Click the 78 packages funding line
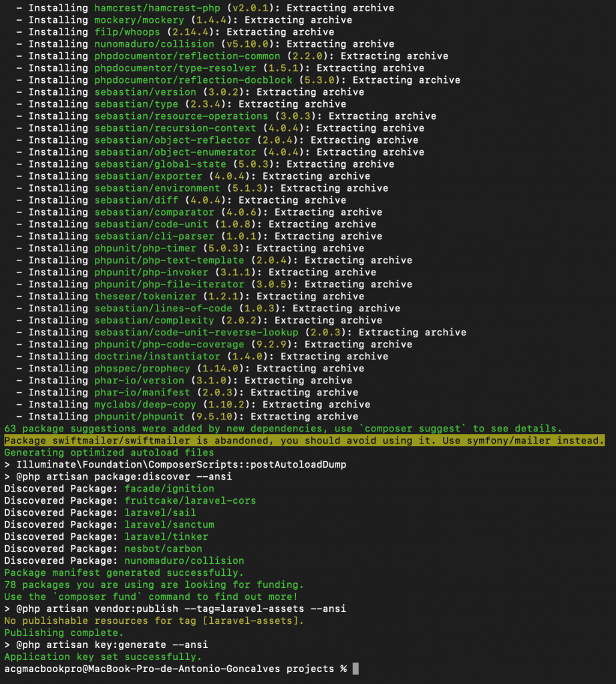The height and width of the screenshot is (684, 616). [x=154, y=584]
